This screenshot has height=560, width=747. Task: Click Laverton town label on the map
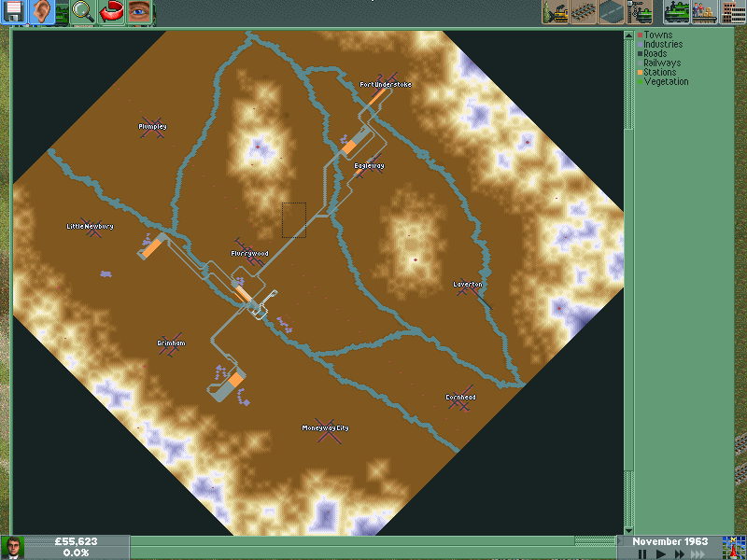coord(468,285)
